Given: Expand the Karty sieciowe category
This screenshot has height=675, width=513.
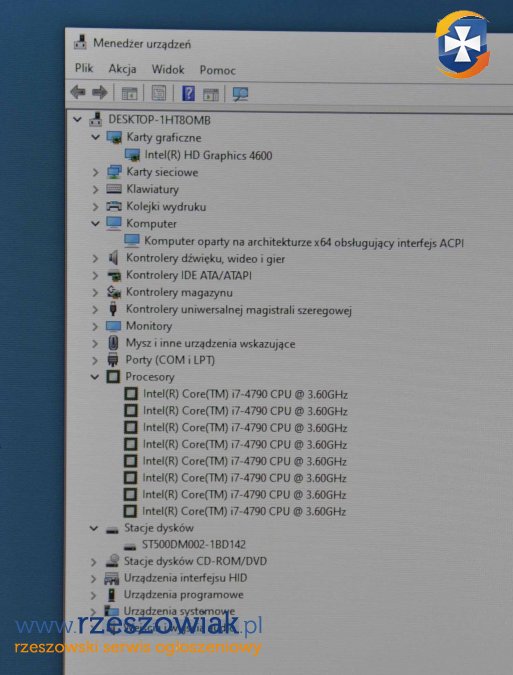Looking at the screenshot, I should [x=95, y=172].
